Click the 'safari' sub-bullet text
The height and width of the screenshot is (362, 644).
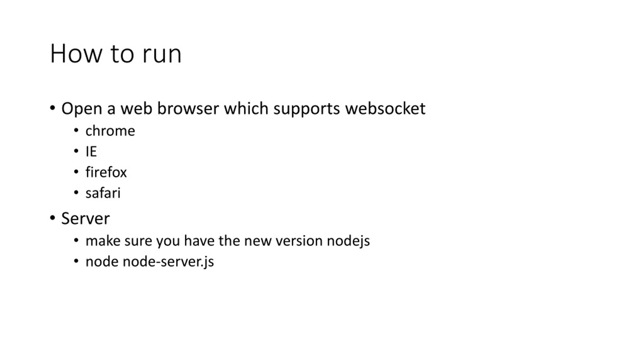pos(103,193)
